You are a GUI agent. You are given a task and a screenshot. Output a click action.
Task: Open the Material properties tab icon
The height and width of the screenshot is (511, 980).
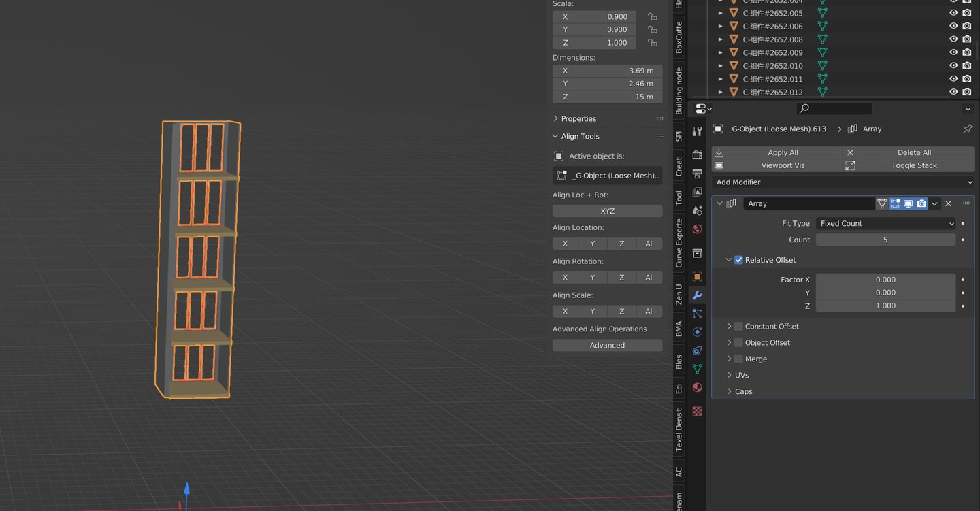(697, 387)
